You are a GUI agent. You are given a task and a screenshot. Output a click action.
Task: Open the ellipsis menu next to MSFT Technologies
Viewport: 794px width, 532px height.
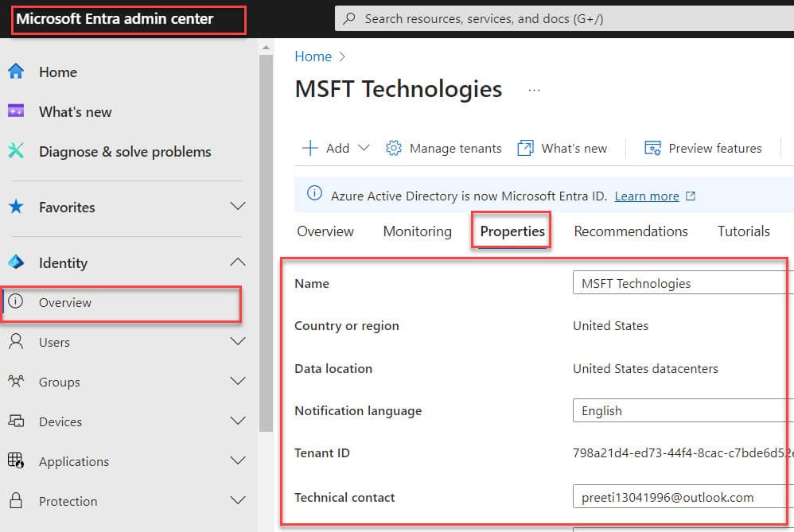click(x=534, y=90)
